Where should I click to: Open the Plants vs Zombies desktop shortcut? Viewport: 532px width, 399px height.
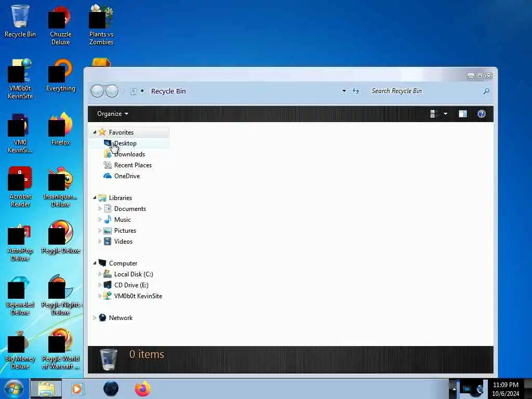coord(101,25)
